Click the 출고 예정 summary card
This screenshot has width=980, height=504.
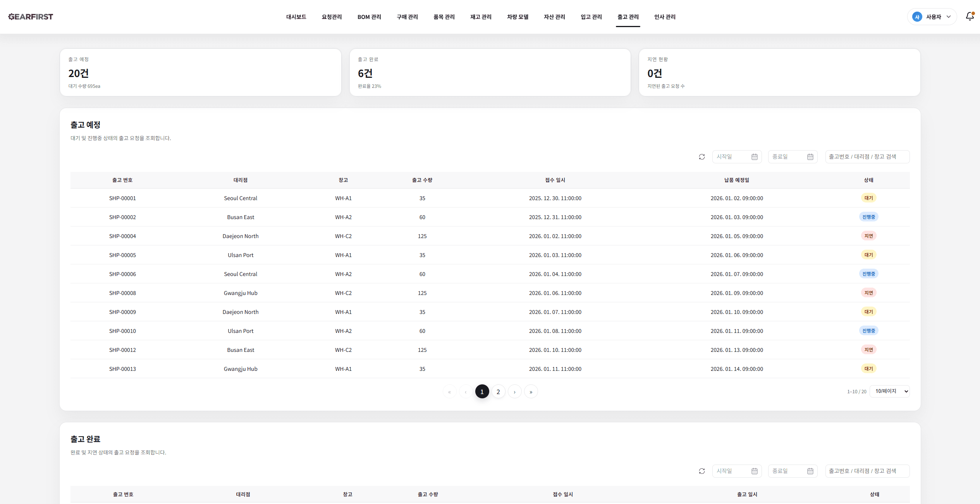pyautogui.click(x=200, y=72)
